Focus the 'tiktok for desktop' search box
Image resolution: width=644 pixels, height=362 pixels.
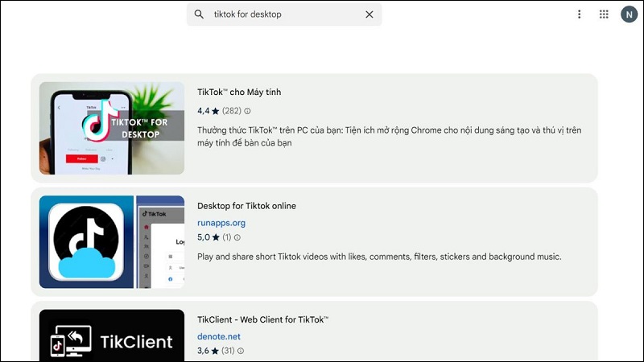point(284,14)
